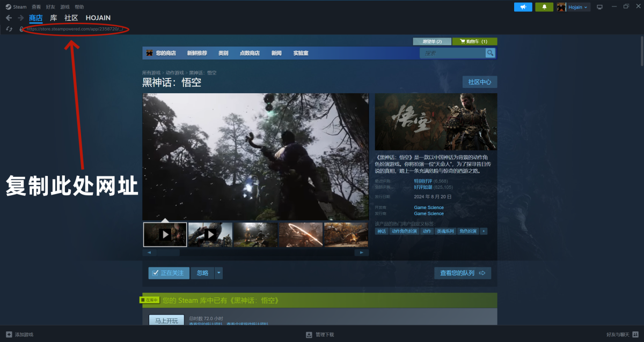Click the 马上开玩 play button
The height and width of the screenshot is (342, 644).
[166, 321]
